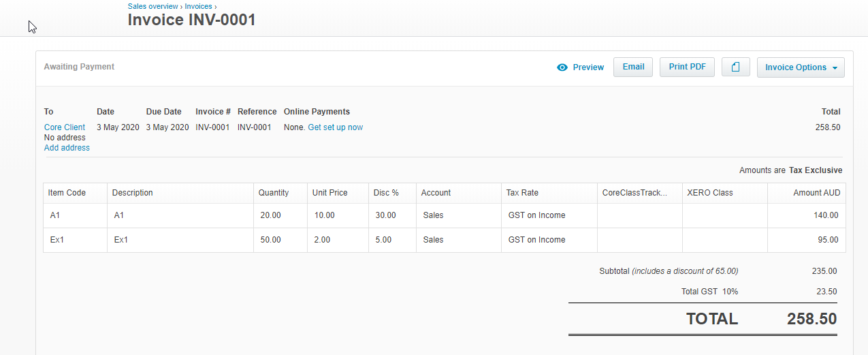This screenshot has height=355, width=868.
Task: Open the Preview eye icon link
Action: click(x=580, y=67)
